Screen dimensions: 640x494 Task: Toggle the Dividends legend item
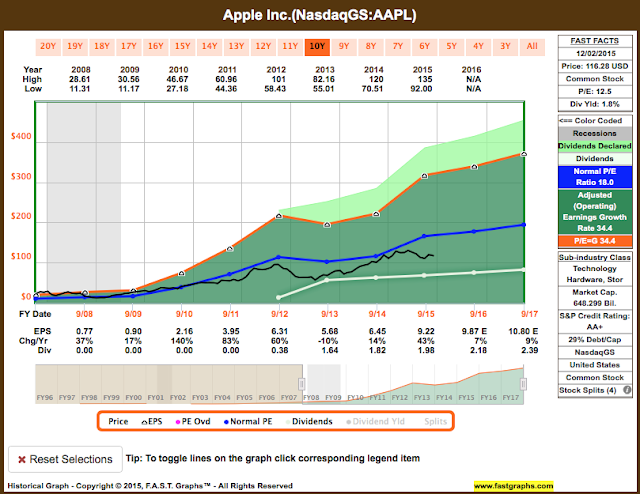(309, 421)
